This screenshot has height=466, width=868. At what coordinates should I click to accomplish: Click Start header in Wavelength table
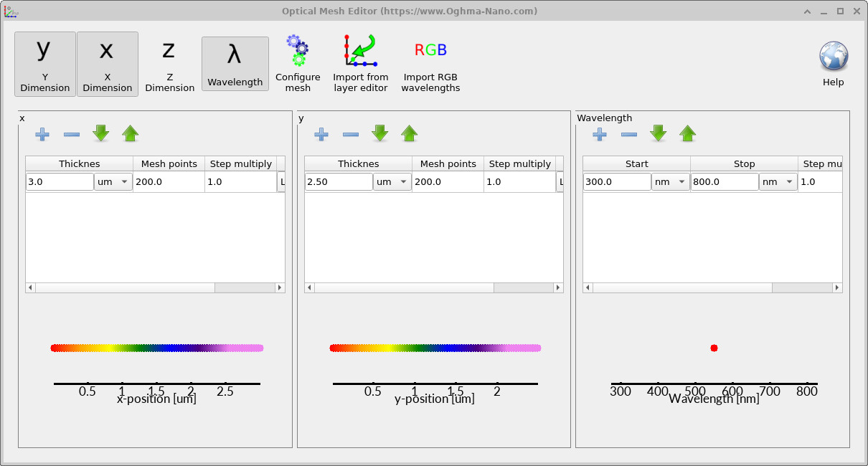(637, 164)
